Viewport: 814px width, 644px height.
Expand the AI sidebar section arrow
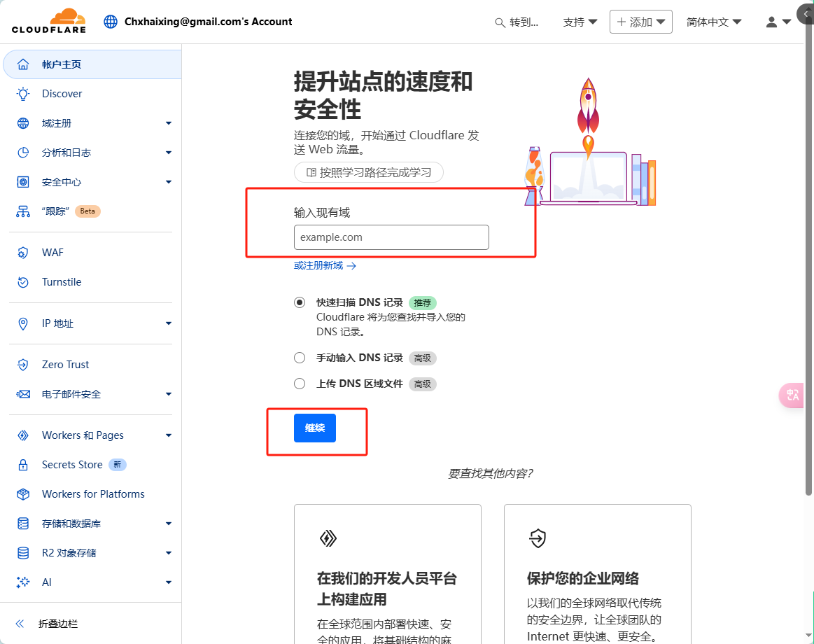click(x=168, y=582)
